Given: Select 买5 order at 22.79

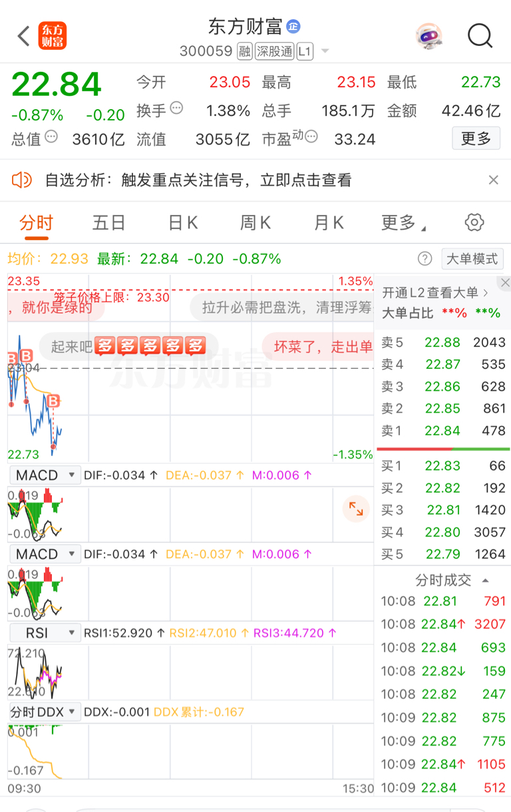Looking at the screenshot, I should (x=443, y=554).
